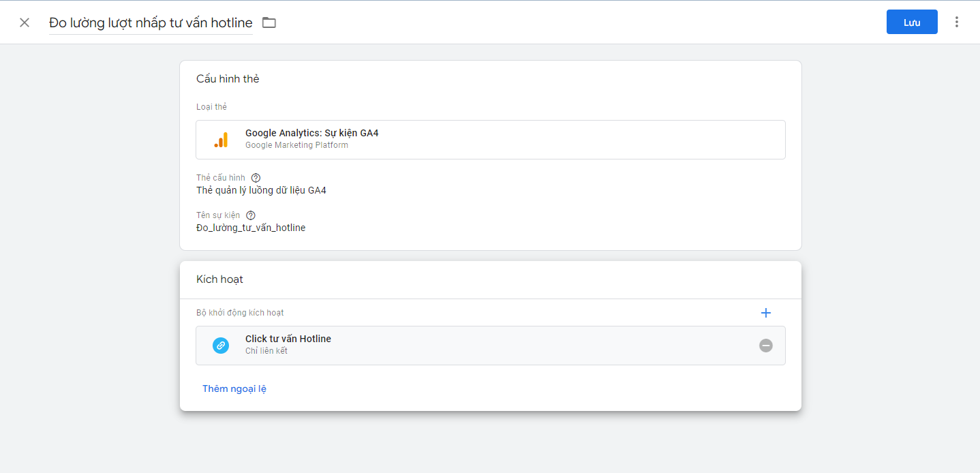Click the Google Analytics bar chart icon
980x473 pixels.
221,140
